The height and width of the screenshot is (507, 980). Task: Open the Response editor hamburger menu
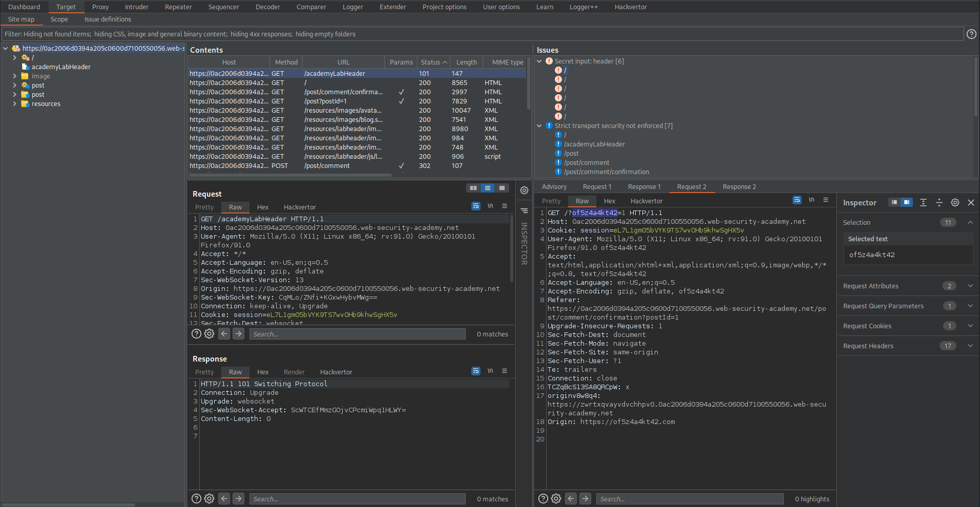(x=505, y=371)
